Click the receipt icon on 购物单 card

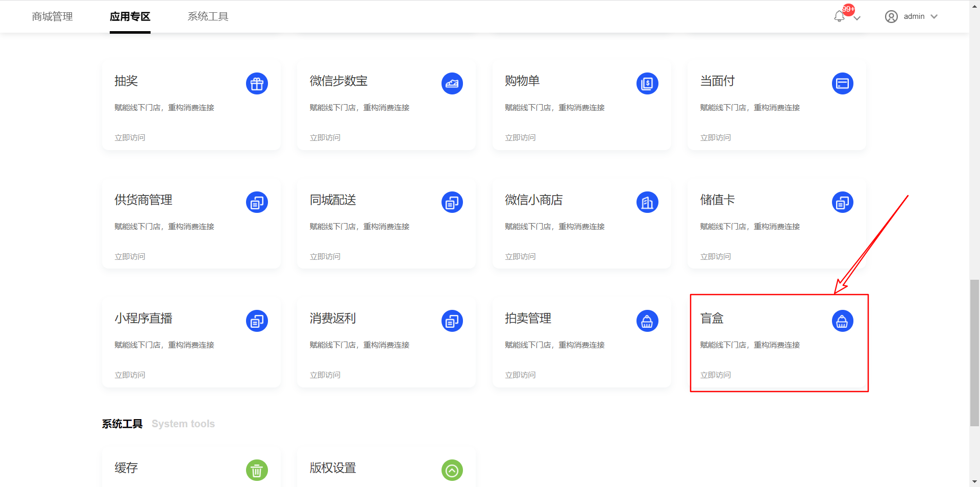tap(647, 84)
